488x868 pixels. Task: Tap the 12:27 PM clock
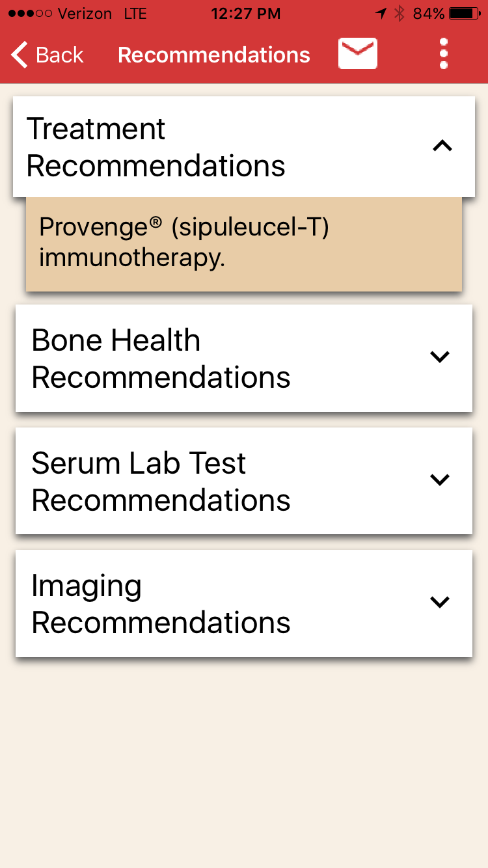click(245, 14)
